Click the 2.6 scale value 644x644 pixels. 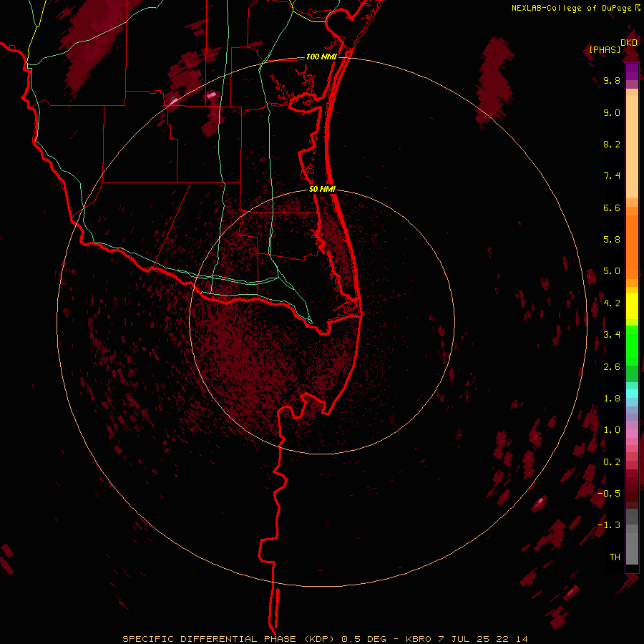coord(612,367)
